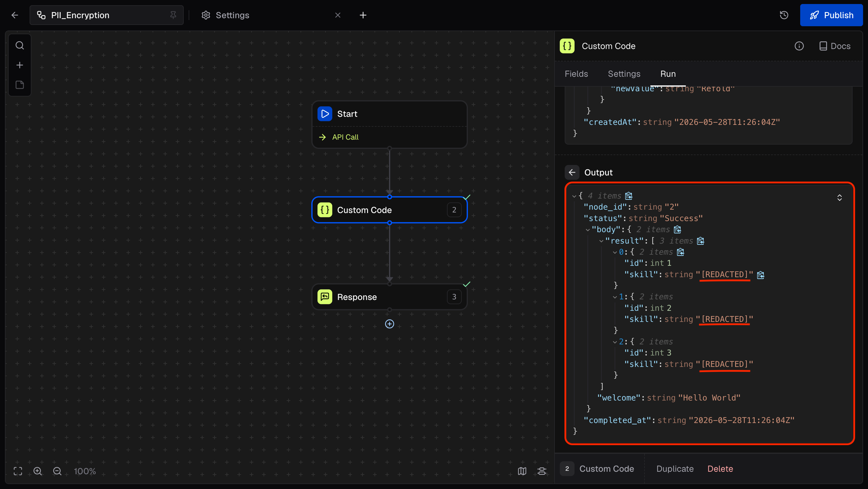The height and width of the screenshot is (489, 868).
Task: Click the fit-to-screen icon
Action: (18, 471)
